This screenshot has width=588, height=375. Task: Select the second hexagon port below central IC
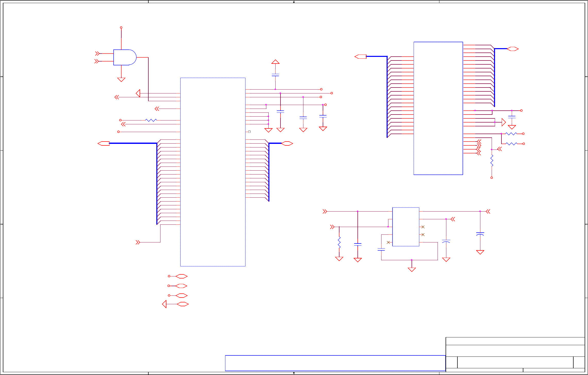[181, 286]
